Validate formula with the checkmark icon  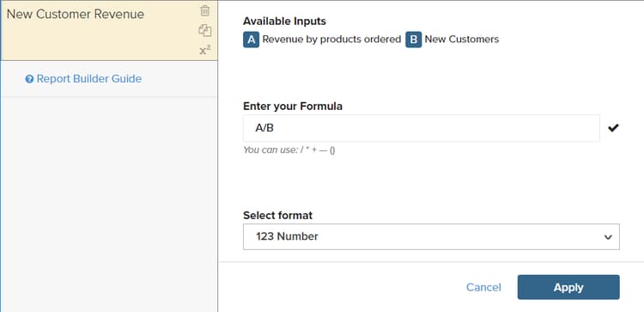[613, 128]
